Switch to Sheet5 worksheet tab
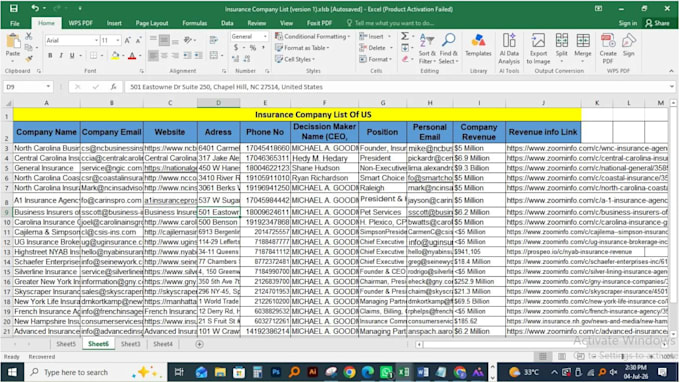 [x=66, y=344]
